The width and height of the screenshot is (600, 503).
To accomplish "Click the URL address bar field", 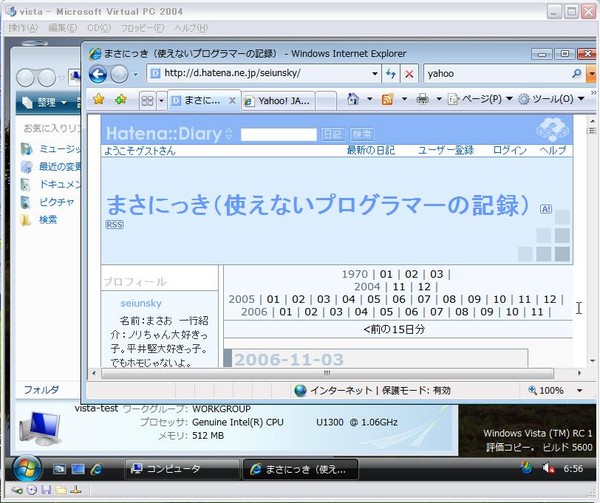I will (258, 73).
